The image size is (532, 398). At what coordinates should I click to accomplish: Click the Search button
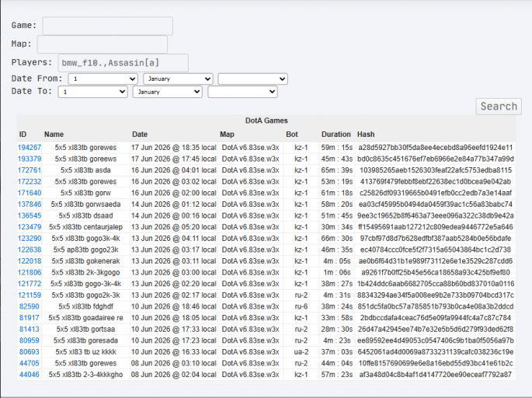(x=499, y=106)
